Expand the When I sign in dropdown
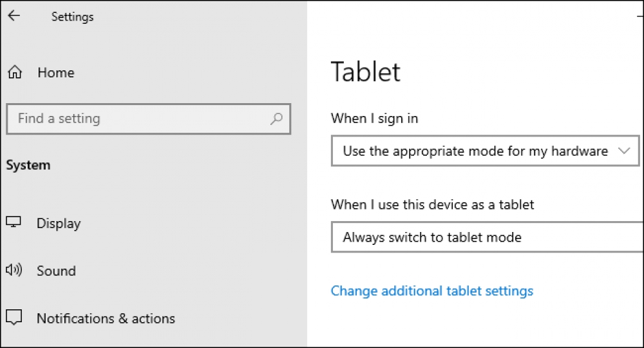The height and width of the screenshot is (348, 644). tap(485, 151)
